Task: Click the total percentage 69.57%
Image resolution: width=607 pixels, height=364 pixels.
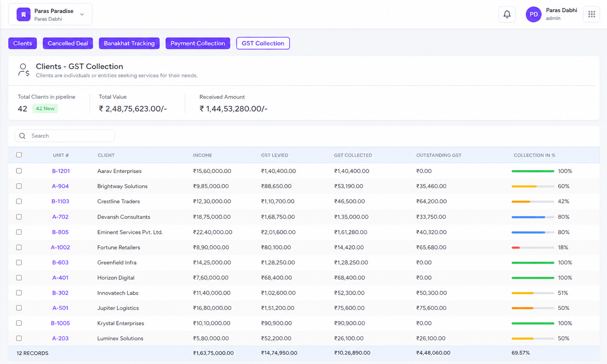Action: [x=521, y=353]
